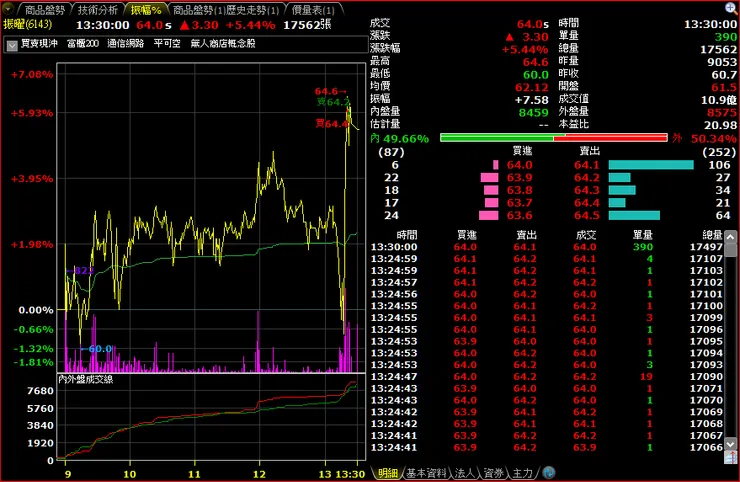Click the 均價 value 62.12
This screenshot has height=482, width=740.
point(531,88)
